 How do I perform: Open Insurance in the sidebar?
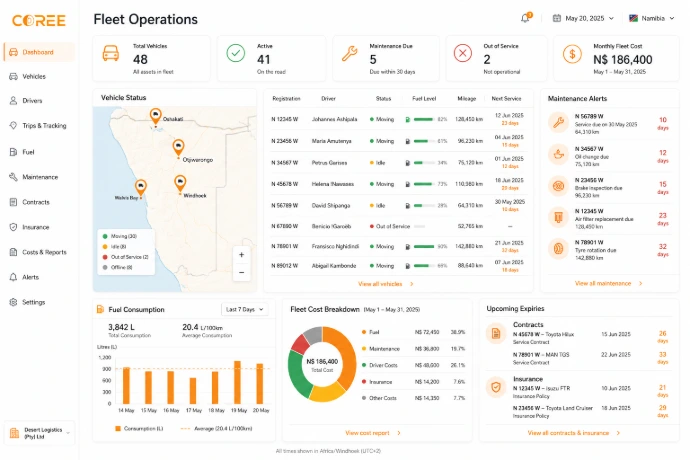39,227
